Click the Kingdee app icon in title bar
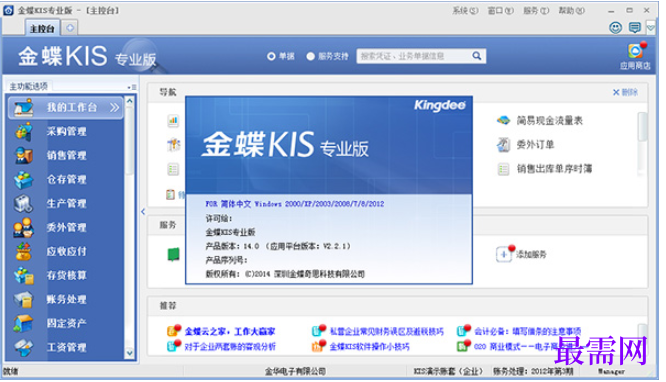The height and width of the screenshot is (382, 666). point(8,10)
